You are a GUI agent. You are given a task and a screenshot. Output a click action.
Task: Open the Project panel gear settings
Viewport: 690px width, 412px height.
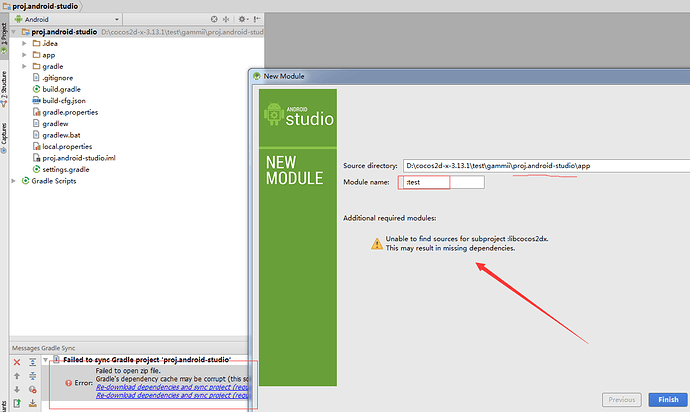(242, 19)
